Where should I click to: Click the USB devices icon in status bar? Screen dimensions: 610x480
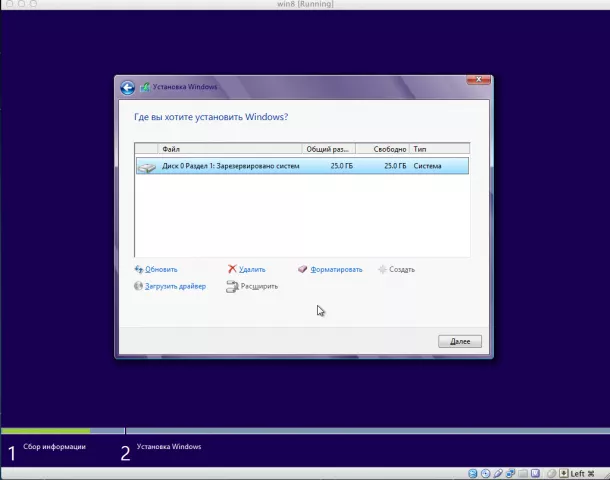(x=498, y=473)
